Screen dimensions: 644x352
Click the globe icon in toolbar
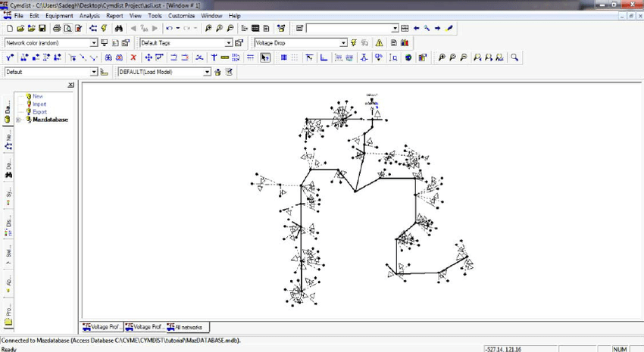pyautogui.click(x=408, y=58)
